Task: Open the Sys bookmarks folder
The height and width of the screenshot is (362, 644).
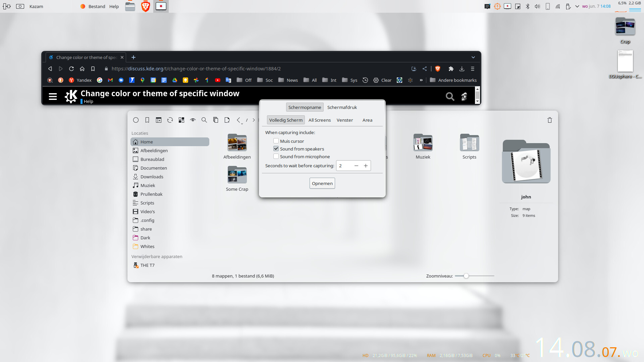Action: point(350,80)
